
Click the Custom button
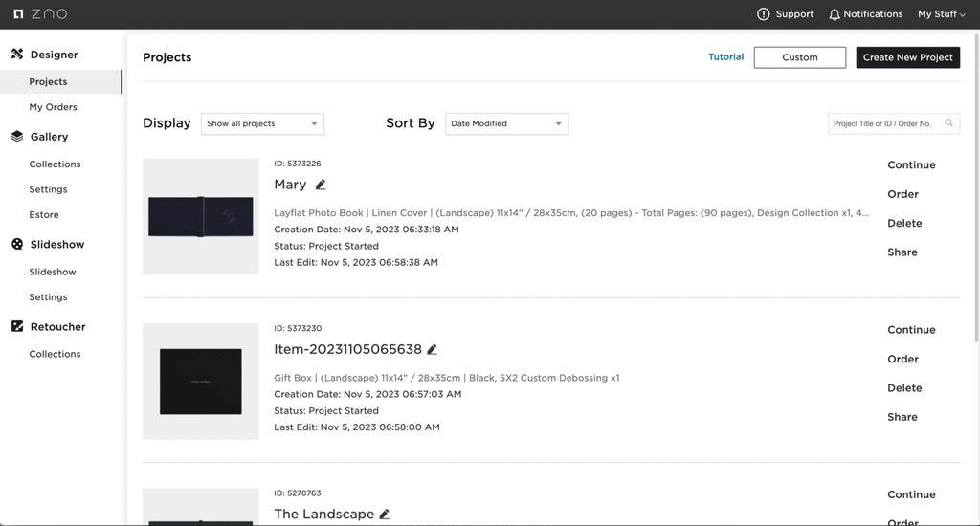800,57
